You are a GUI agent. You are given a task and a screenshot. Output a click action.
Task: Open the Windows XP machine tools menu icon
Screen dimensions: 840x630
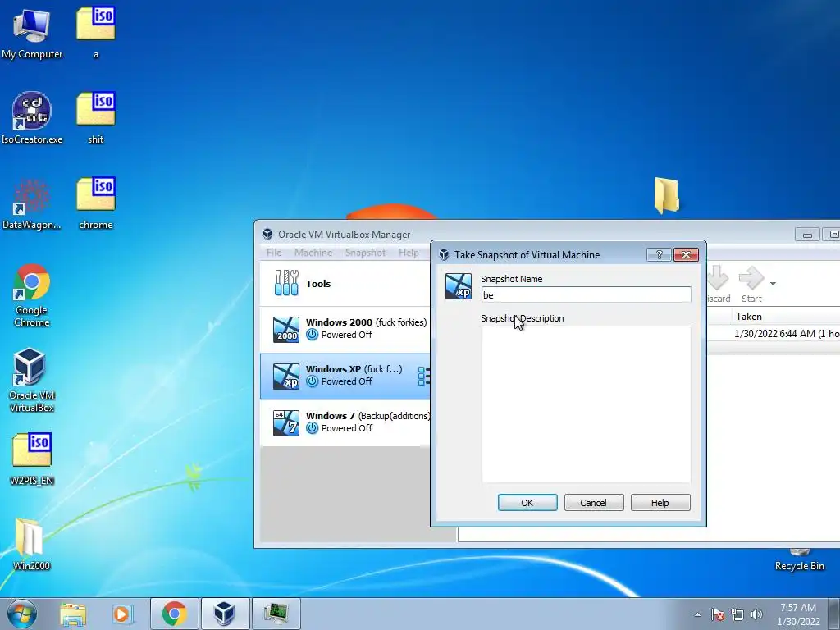pyautogui.click(x=424, y=376)
